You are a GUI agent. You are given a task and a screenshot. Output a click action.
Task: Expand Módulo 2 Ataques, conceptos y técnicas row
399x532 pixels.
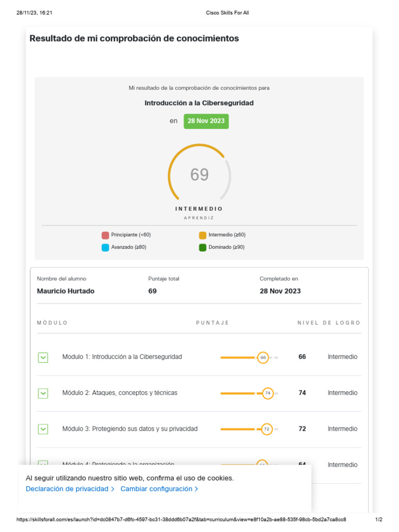43,393
